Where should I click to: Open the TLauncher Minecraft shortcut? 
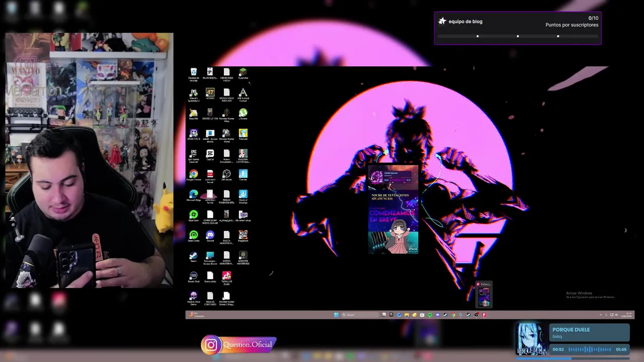[243, 74]
